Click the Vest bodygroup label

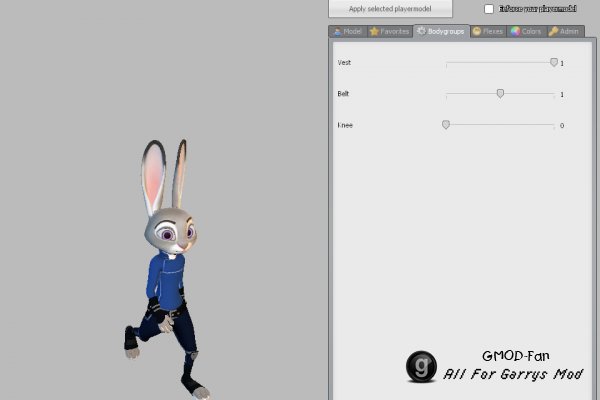[x=344, y=62]
